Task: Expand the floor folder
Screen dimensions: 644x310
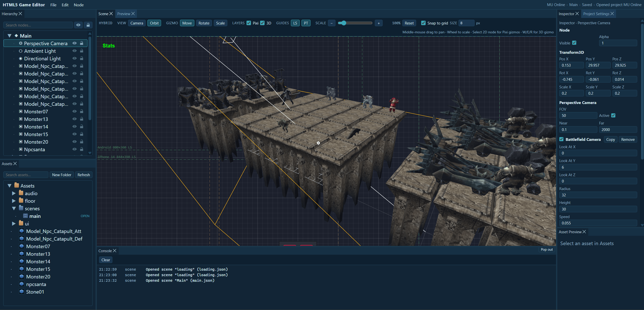Action: coord(14,201)
